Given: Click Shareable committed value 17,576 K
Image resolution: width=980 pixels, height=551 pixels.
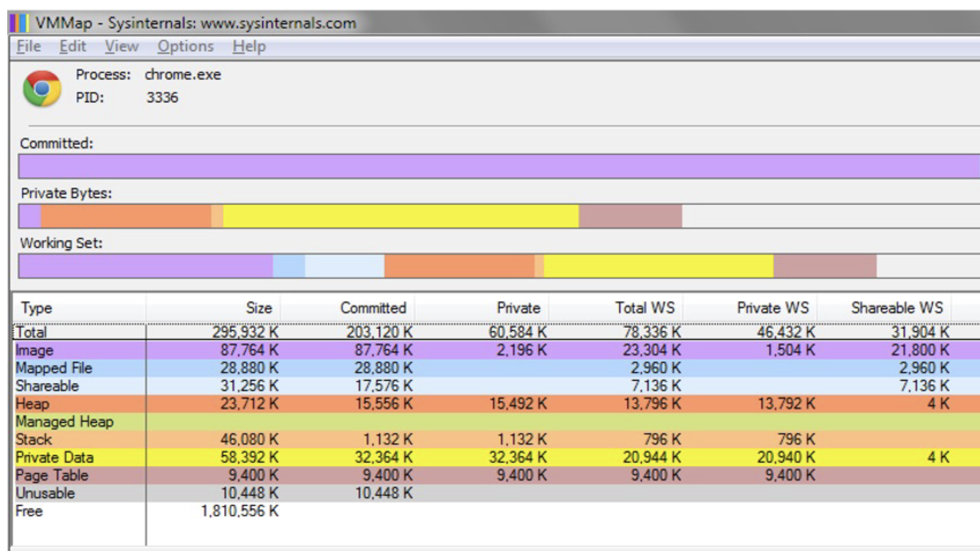Looking at the screenshot, I should [384, 386].
